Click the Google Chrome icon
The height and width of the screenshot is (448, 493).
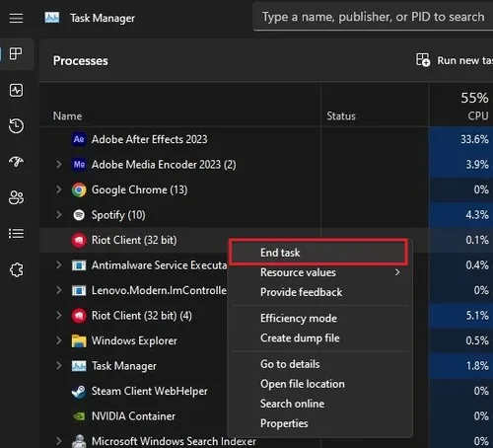(79, 189)
